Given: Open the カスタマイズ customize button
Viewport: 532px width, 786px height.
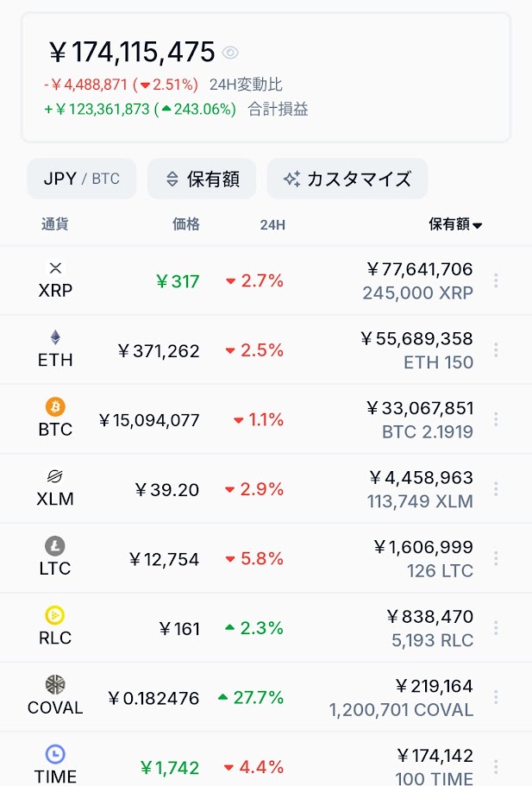Looking at the screenshot, I should tap(347, 179).
